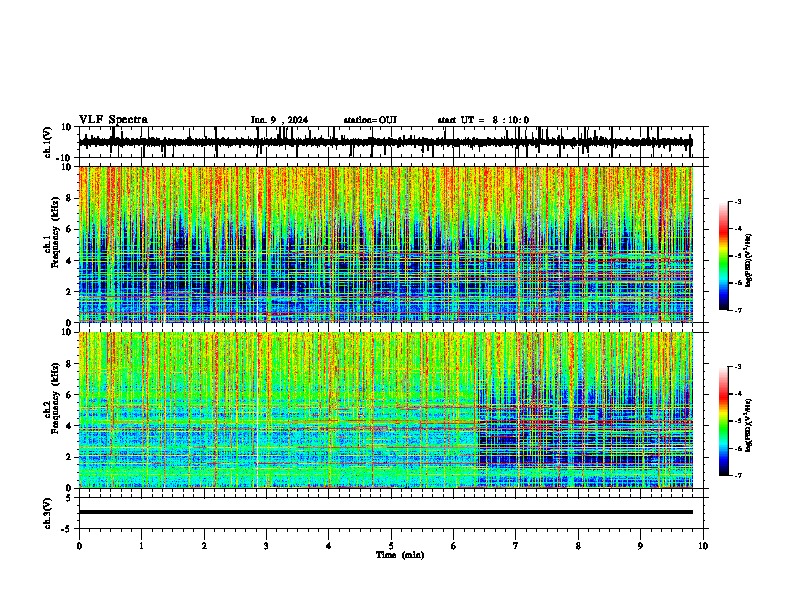Click the ch.2 spectrogram color scale bar
This screenshot has height=612, width=792.
[724, 421]
